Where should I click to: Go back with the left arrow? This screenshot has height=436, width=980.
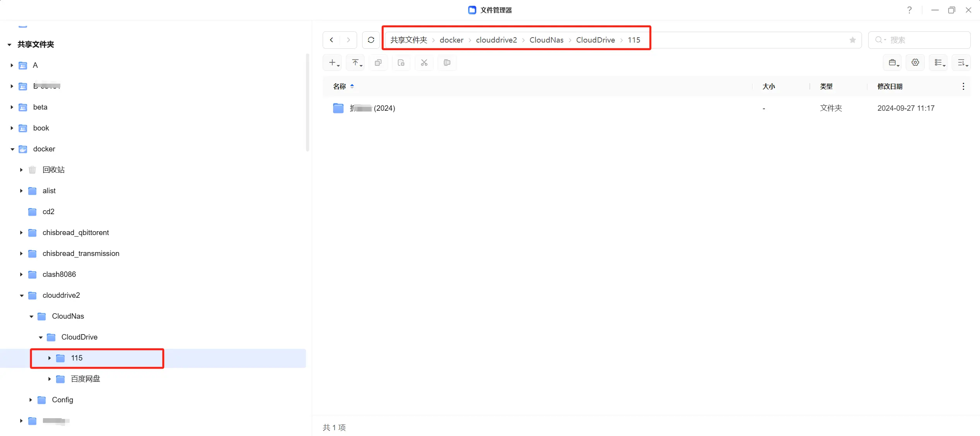point(332,40)
